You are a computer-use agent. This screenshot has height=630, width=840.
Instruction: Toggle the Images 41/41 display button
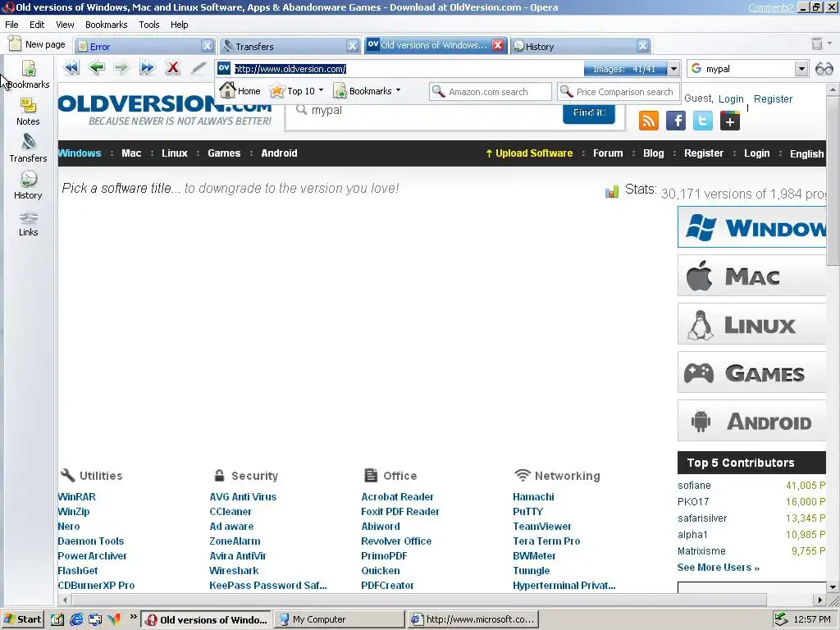click(624, 69)
